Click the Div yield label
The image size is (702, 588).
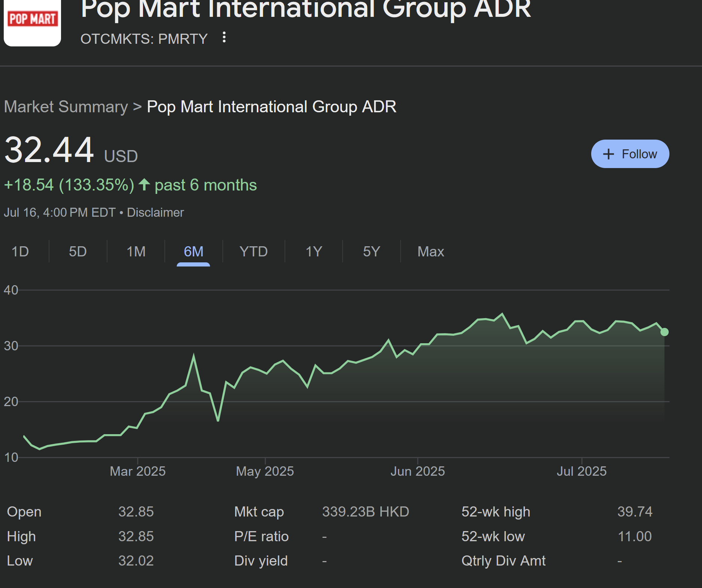coord(261,561)
